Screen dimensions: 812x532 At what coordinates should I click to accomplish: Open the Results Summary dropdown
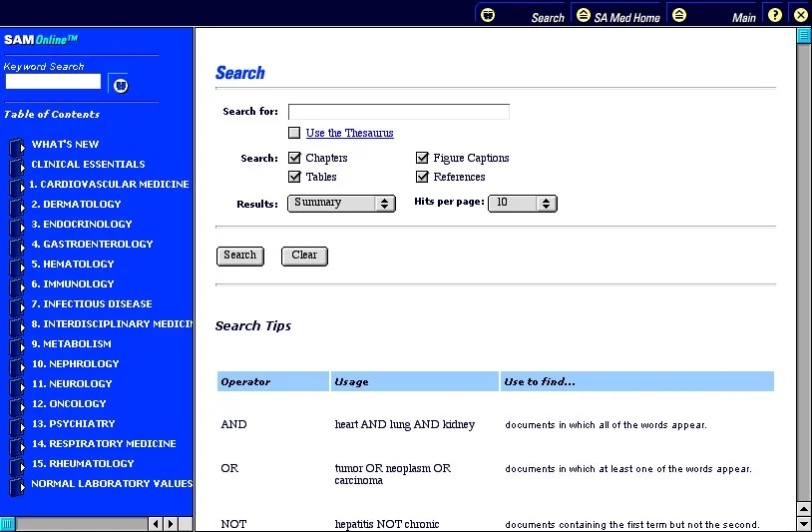click(341, 203)
